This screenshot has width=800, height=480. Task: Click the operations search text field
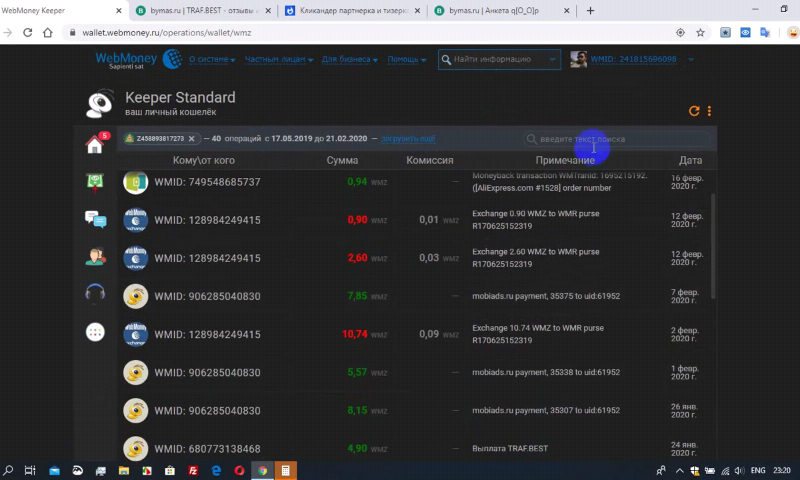tap(620, 139)
